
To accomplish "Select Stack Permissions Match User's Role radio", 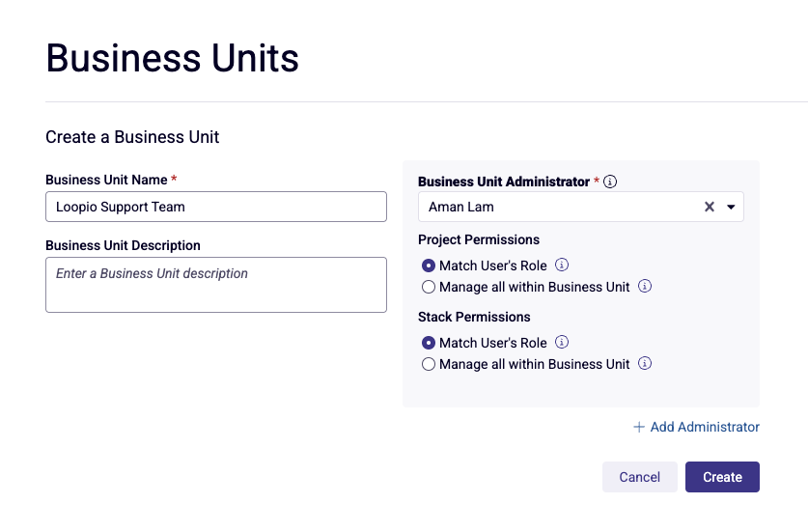I will [x=429, y=343].
